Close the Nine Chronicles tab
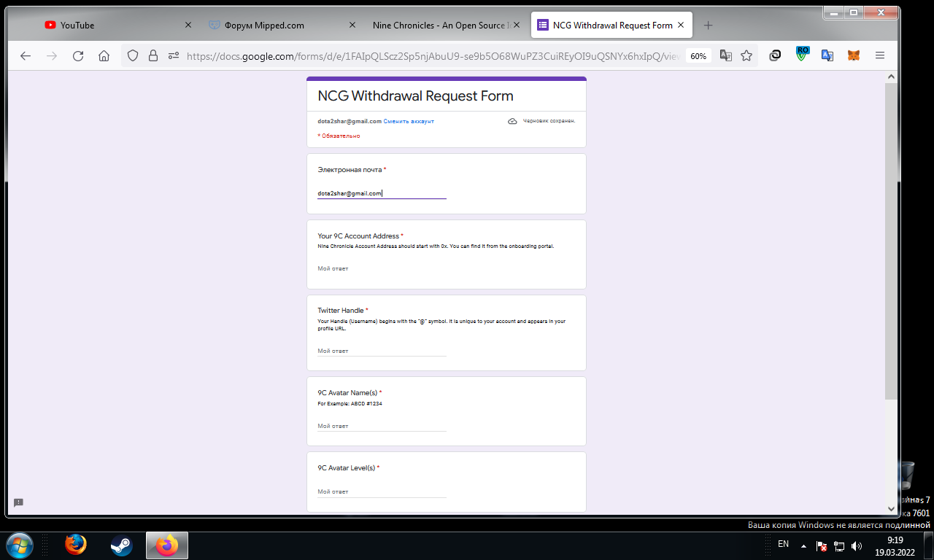 tap(517, 25)
